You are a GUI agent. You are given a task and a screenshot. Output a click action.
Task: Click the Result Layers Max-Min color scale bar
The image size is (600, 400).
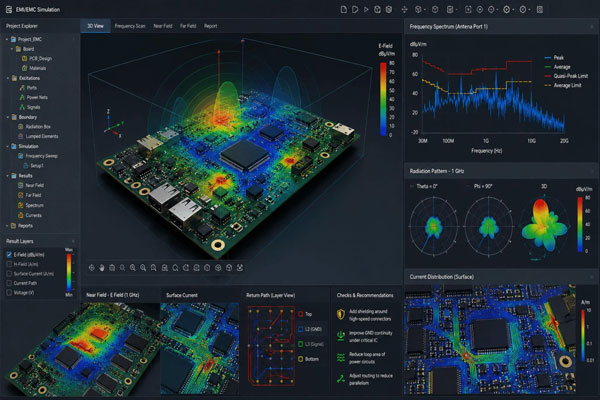click(x=69, y=273)
